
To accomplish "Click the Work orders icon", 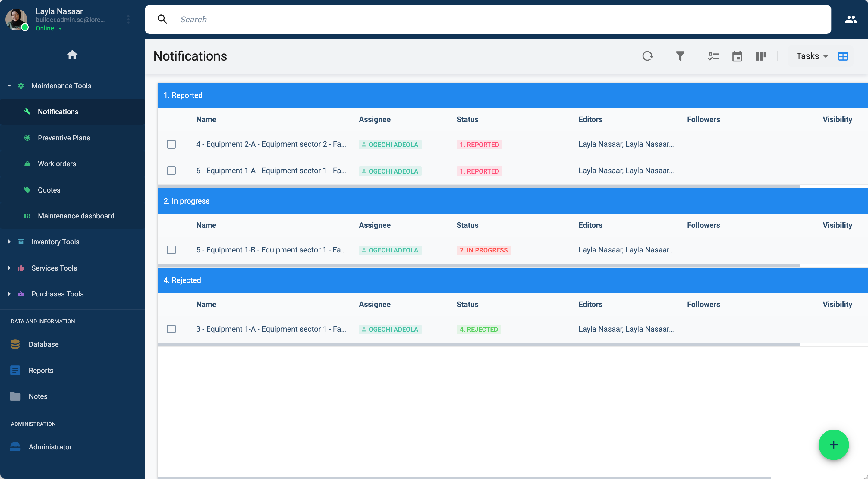I will click(x=27, y=164).
